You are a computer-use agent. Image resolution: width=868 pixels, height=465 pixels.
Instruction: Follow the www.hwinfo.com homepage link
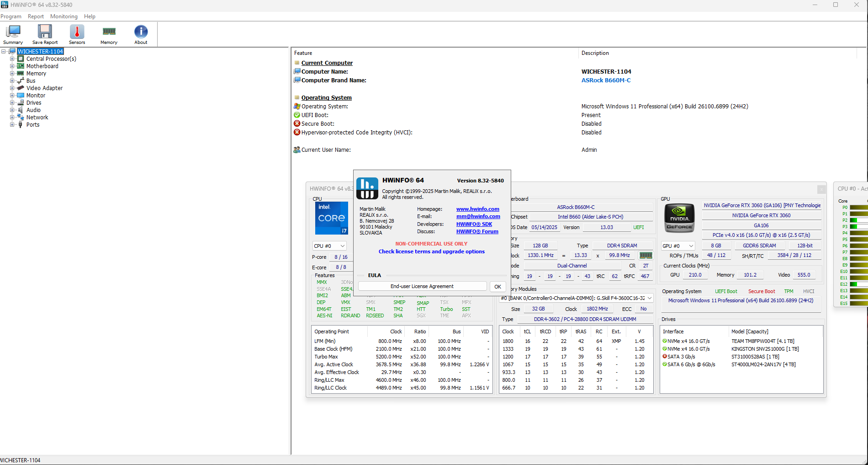(477, 209)
